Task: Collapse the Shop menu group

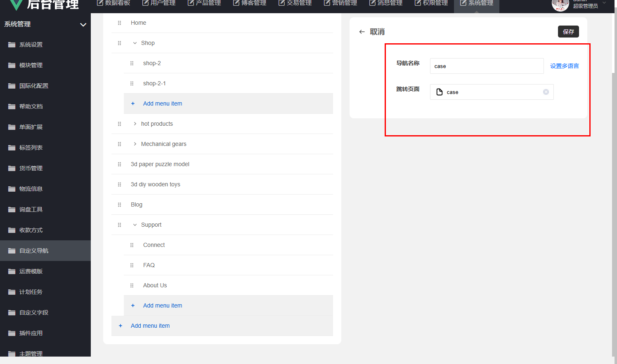Action: [x=135, y=43]
